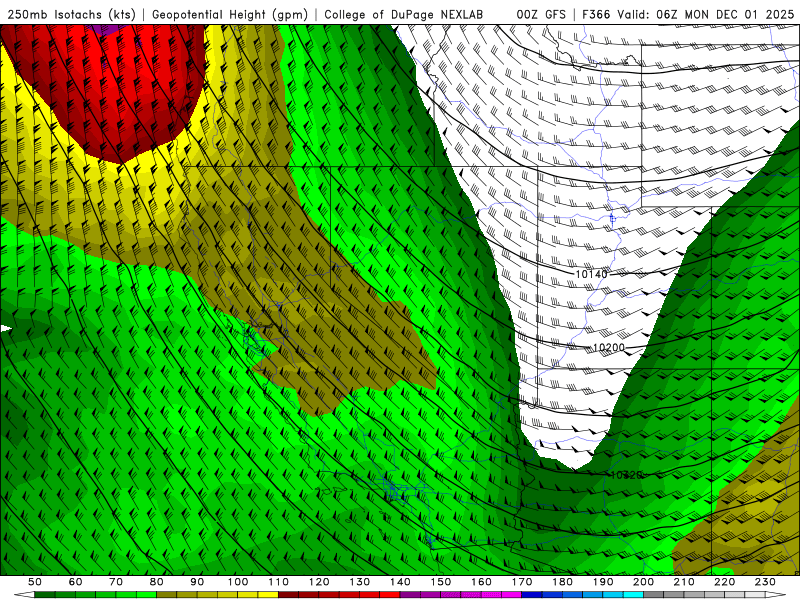Click the 90 value on the color scale
This screenshot has height=600, width=800.
pos(197,582)
